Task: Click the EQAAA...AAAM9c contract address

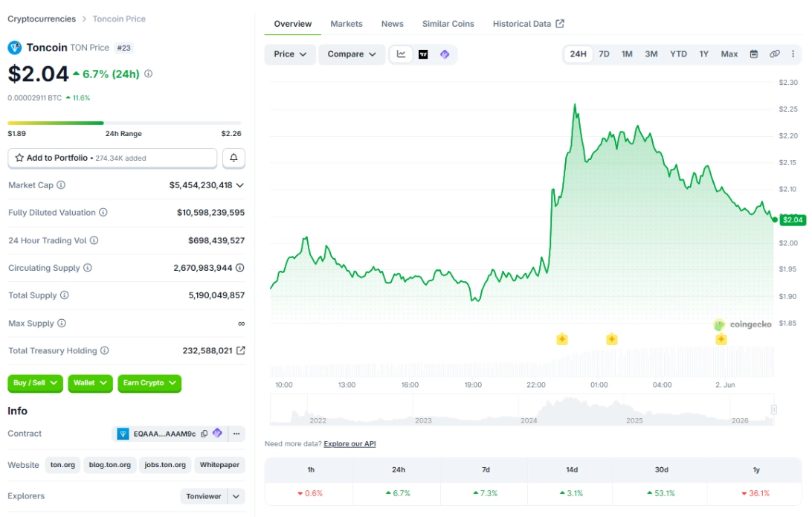Action: [164, 434]
